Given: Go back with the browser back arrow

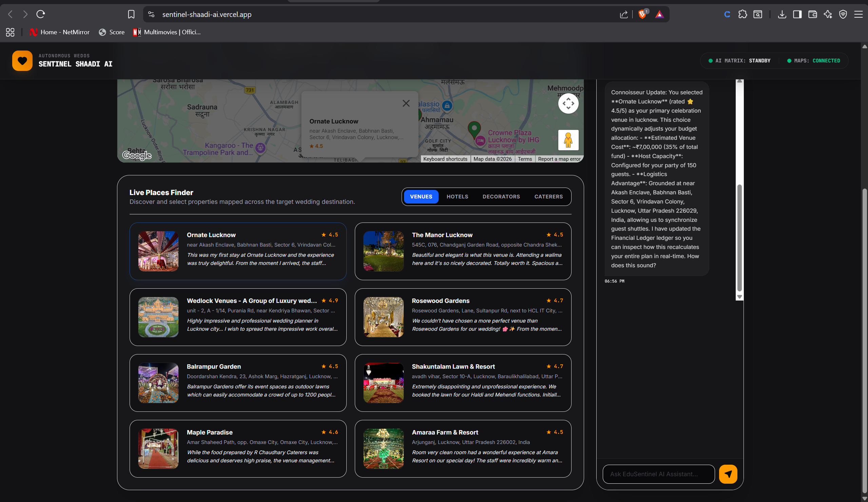Looking at the screenshot, I should (10, 14).
